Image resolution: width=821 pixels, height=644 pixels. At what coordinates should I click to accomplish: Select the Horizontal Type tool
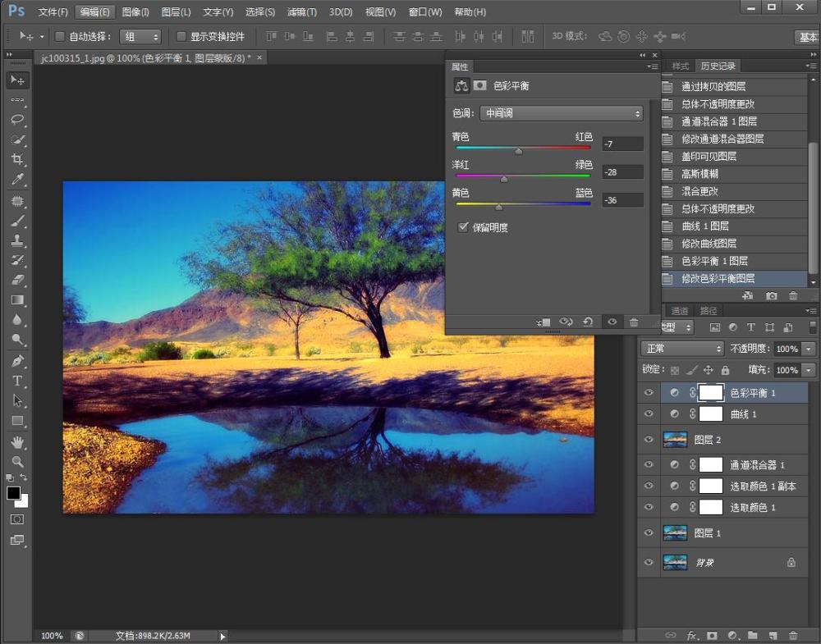pos(17,381)
